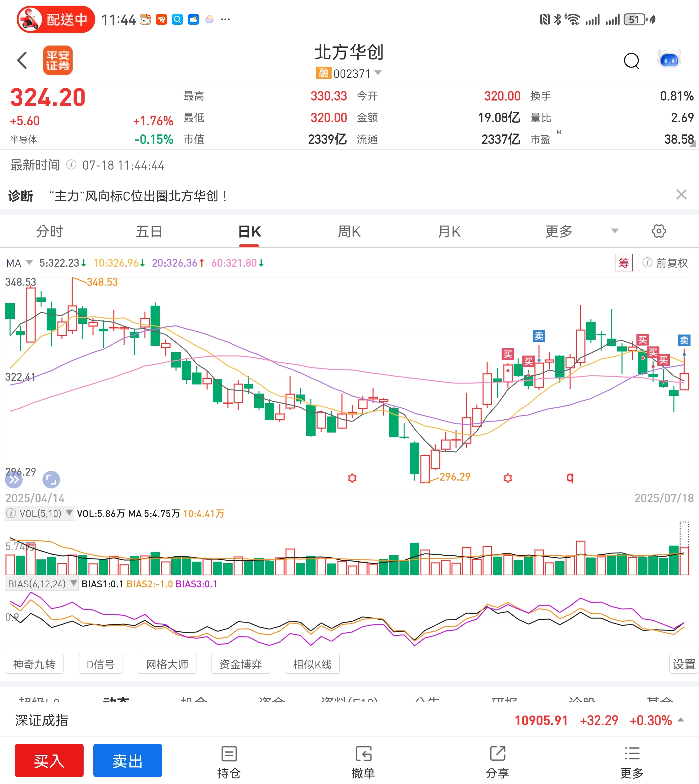Close the 诊断 banner
The width and height of the screenshot is (699, 784).
click(681, 195)
